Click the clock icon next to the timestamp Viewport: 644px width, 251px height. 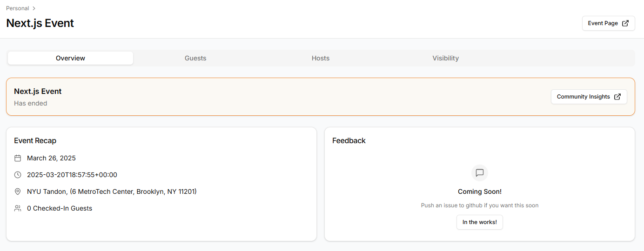(x=18, y=175)
